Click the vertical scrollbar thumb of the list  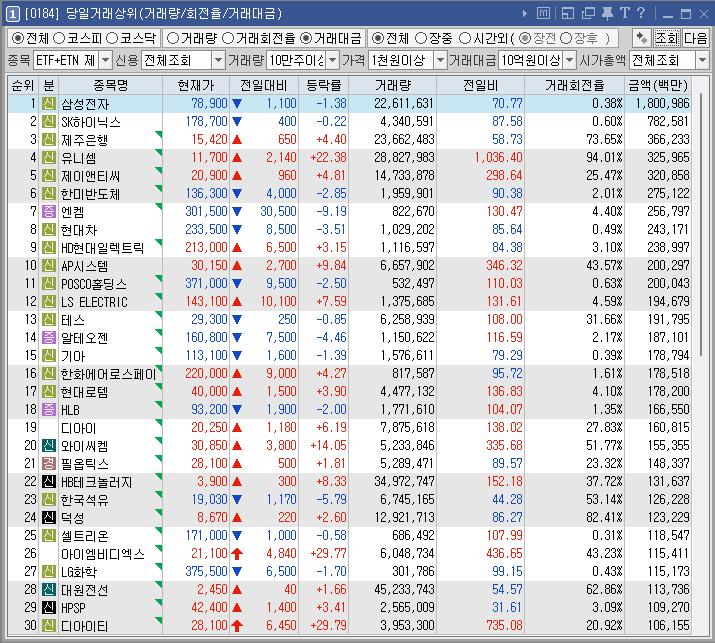pyautogui.click(x=700, y=223)
